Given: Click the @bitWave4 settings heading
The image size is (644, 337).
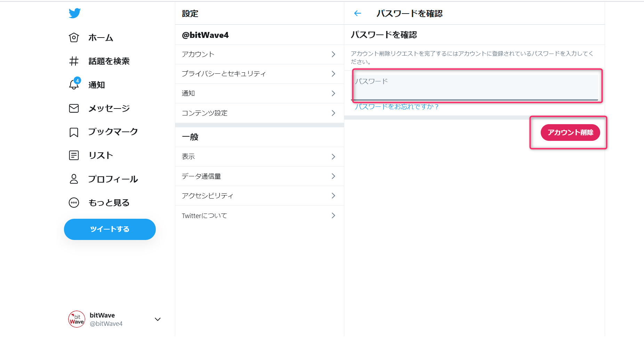Looking at the screenshot, I should coord(205,35).
